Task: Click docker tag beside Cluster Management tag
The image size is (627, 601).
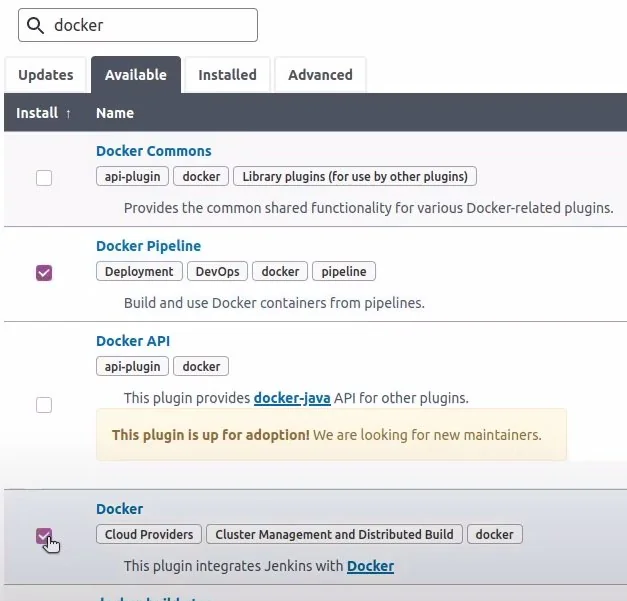Action: pos(495,534)
